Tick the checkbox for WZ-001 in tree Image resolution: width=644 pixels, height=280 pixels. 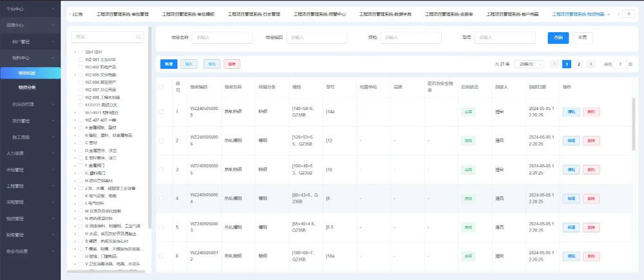80,59
